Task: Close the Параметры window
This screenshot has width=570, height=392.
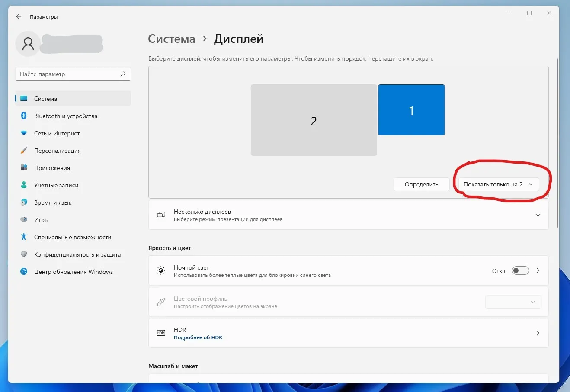Action: click(549, 13)
